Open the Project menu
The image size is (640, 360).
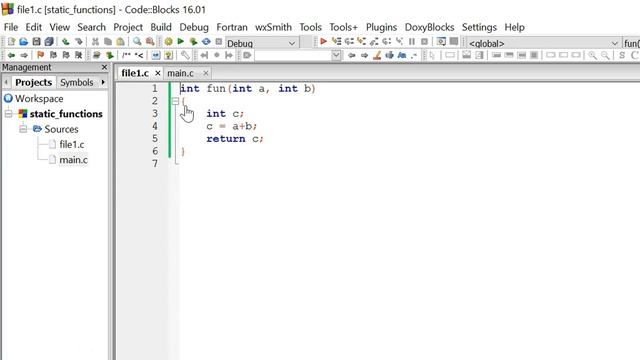(128, 27)
